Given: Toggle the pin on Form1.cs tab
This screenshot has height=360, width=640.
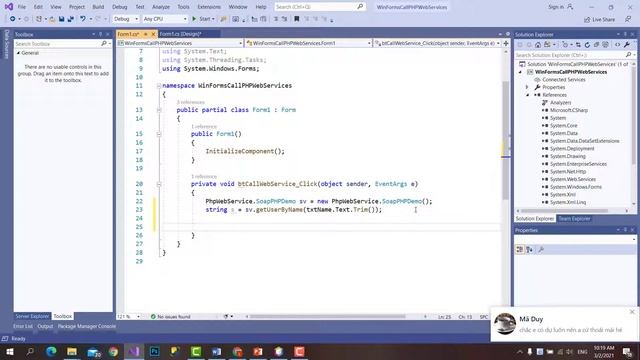Looking at the screenshot, I should coord(145,34).
